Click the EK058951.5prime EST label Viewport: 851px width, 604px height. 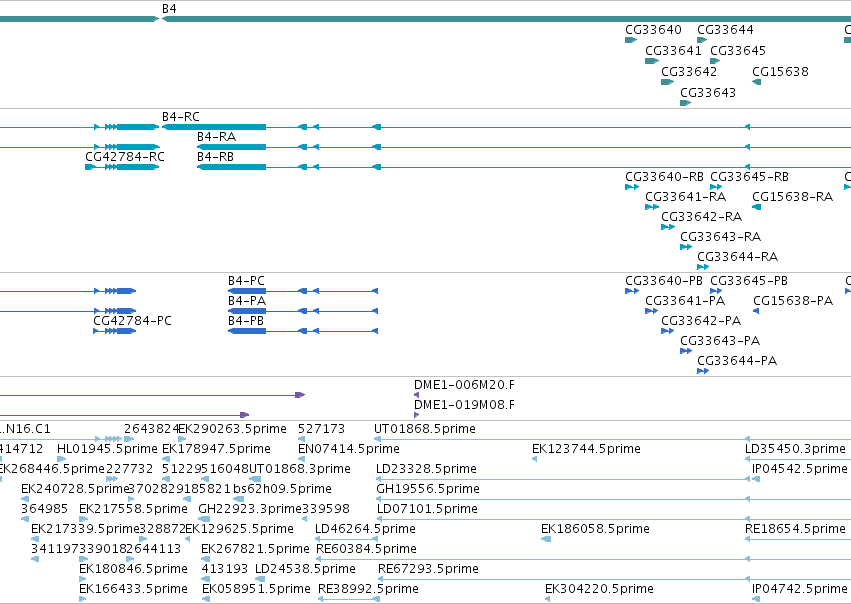[x=256, y=589]
